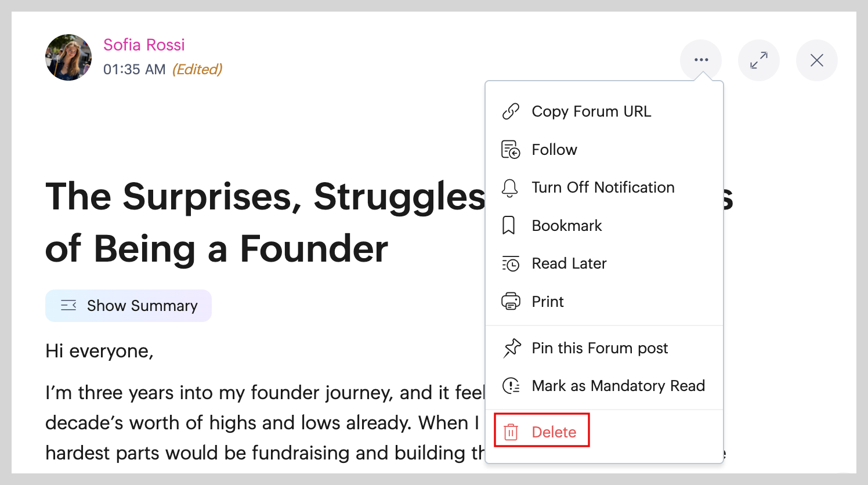
Task: Choose Turn Off Notification
Action: (603, 187)
